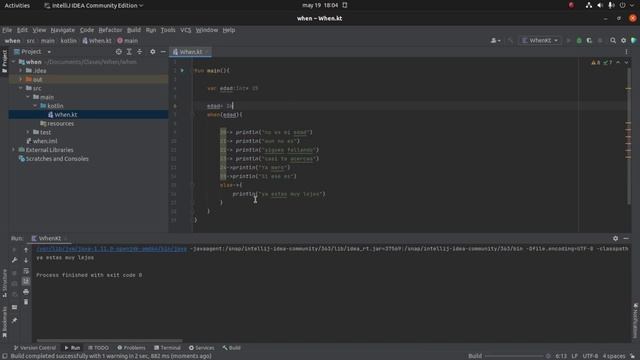This screenshot has width=640, height=360.
Task: Click JetBrains toolbox icon at toolbar end
Action: pos(633,40)
